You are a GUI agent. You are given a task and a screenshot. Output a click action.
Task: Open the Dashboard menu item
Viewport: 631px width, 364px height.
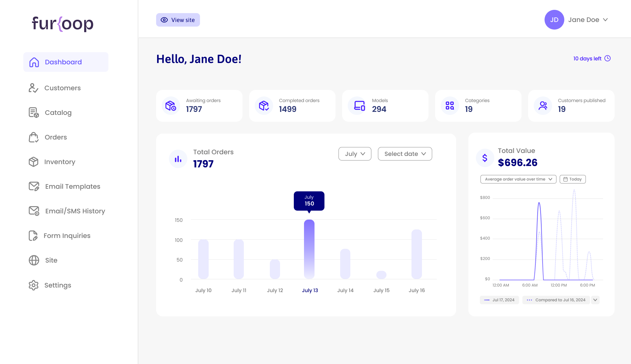point(66,62)
